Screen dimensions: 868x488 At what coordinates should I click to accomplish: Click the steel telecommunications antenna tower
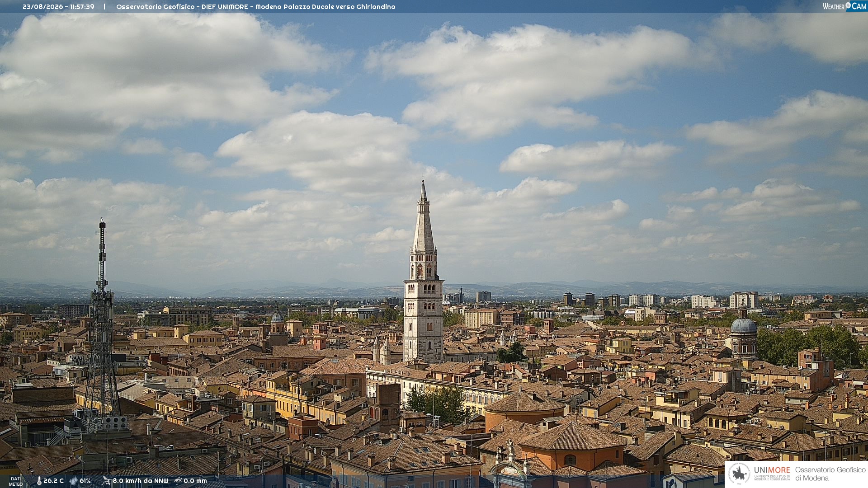102,325
